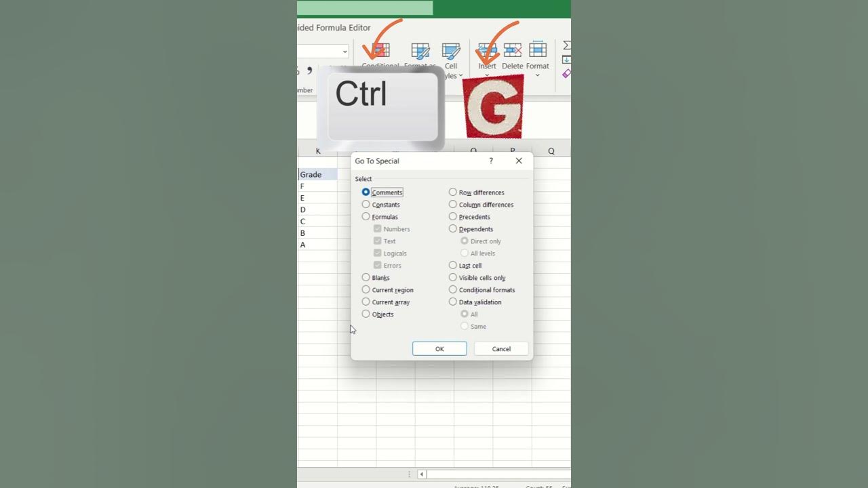Select the Dependents radio option
Image resolution: width=868 pixels, height=488 pixels.
[453, 229]
